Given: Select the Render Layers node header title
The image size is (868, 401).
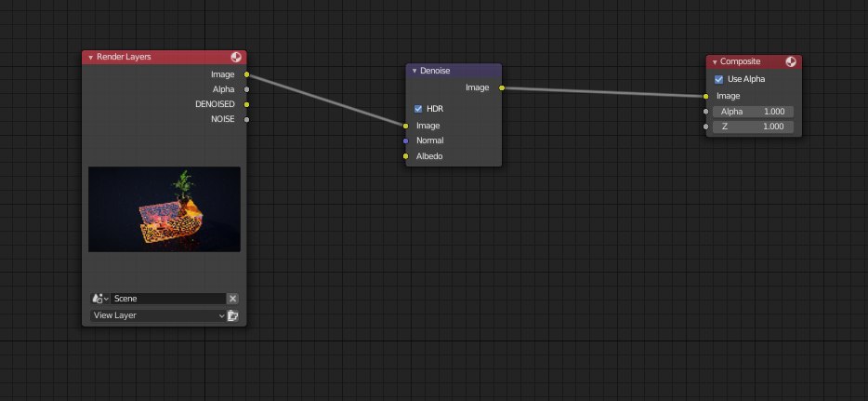Looking at the screenshot, I should coord(124,57).
